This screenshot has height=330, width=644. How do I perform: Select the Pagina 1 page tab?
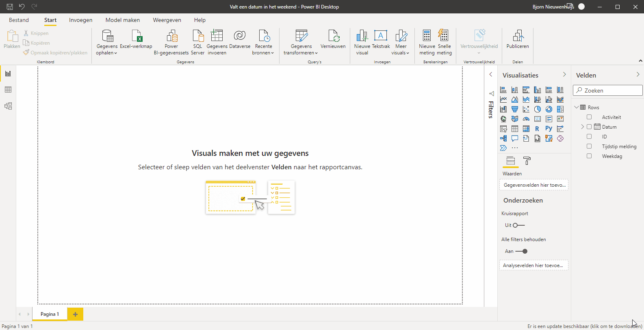point(50,314)
